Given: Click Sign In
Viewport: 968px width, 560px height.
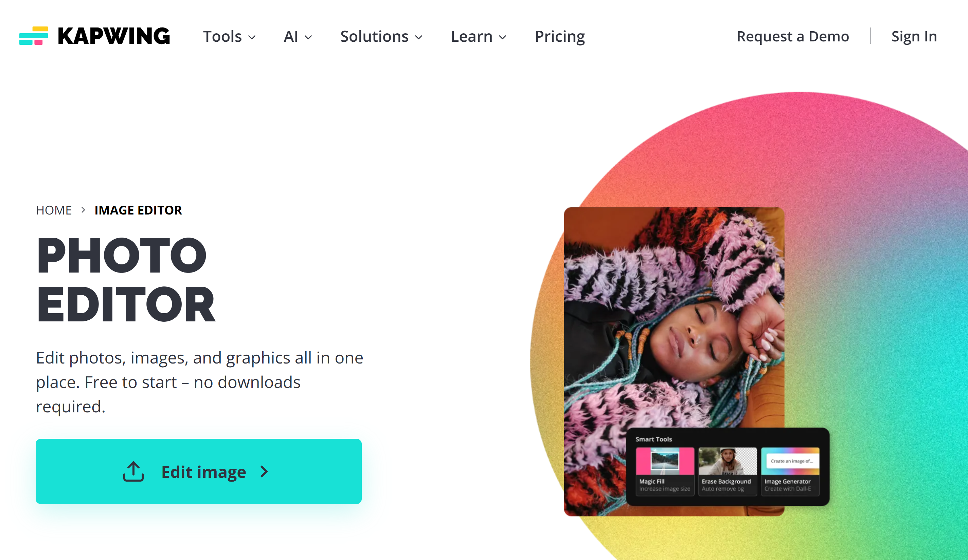Looking at the screenshot, I should coord(914,37).
